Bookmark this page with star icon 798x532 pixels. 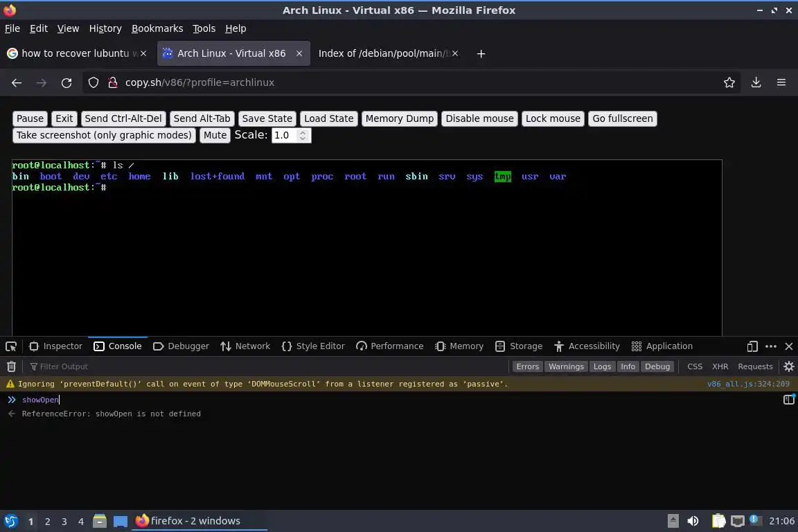pyautogui.click(x=729, y=82)
